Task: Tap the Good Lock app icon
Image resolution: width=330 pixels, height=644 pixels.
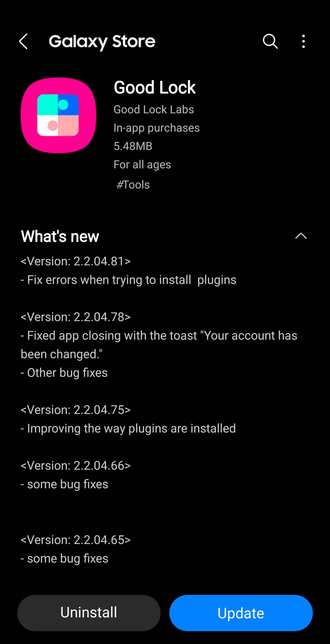Action: 58,115
